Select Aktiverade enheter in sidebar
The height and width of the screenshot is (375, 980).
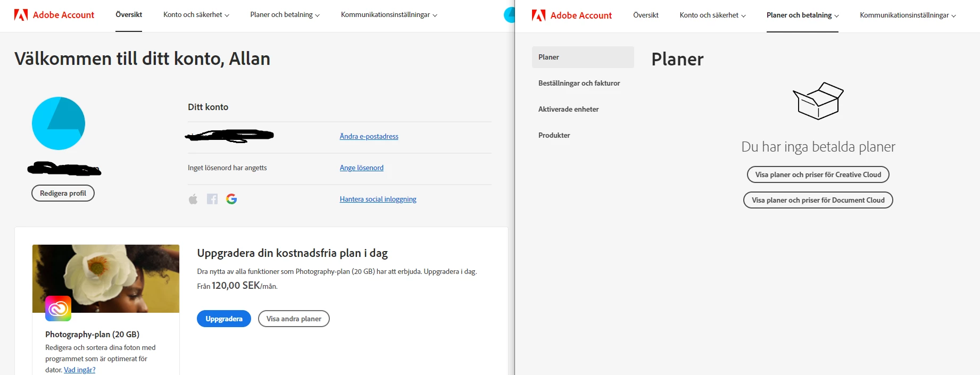coord(568,109)
